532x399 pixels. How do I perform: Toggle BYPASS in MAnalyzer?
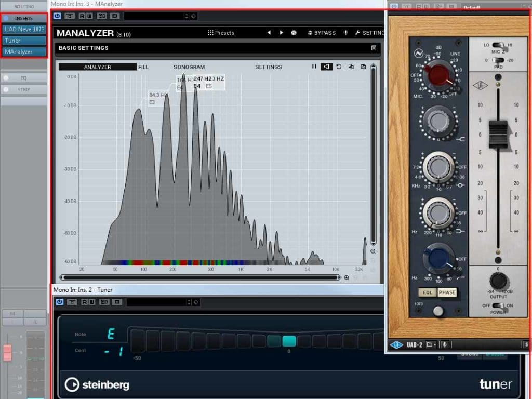pyautogui.click(x=322, y=33)
